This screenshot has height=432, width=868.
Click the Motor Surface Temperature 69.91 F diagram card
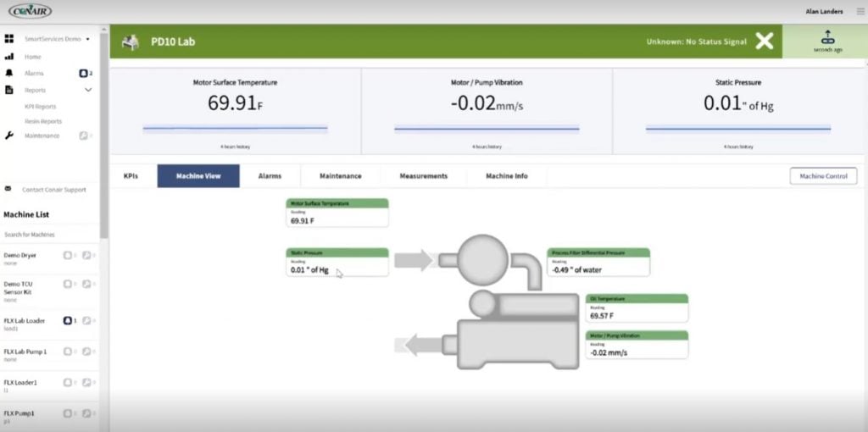coord(337,213)
